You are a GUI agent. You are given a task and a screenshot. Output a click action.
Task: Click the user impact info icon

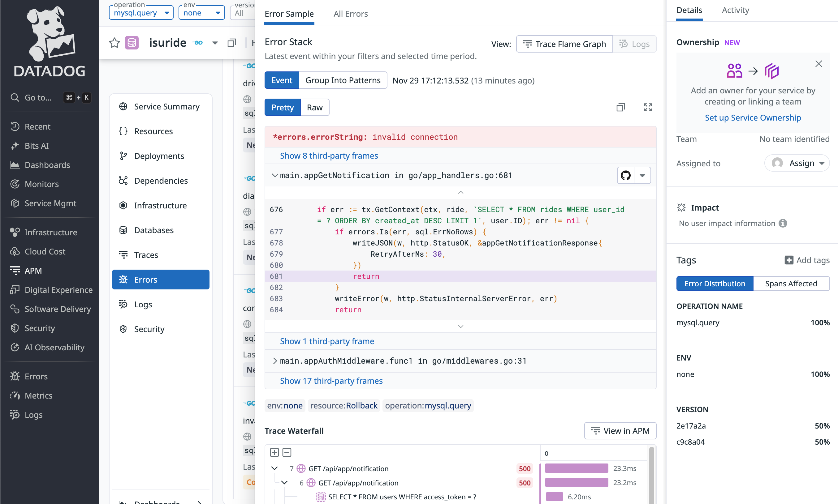click(x=783, y=223)
